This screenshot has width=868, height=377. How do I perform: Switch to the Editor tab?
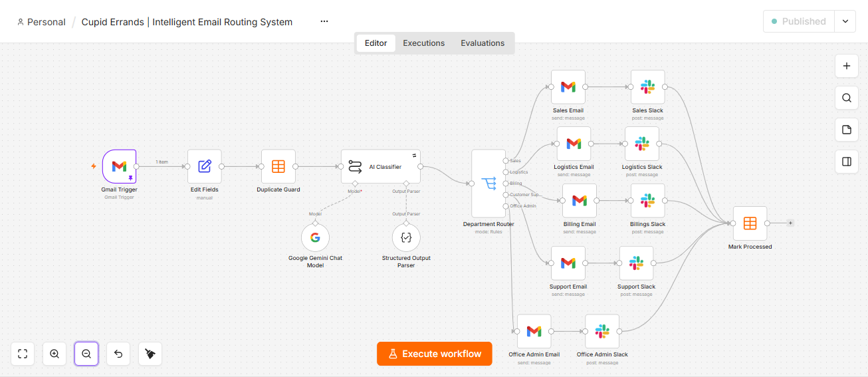376,43
